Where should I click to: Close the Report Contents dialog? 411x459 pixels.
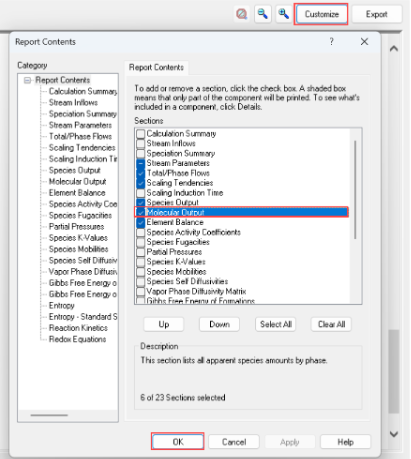(x=364, y=42)
